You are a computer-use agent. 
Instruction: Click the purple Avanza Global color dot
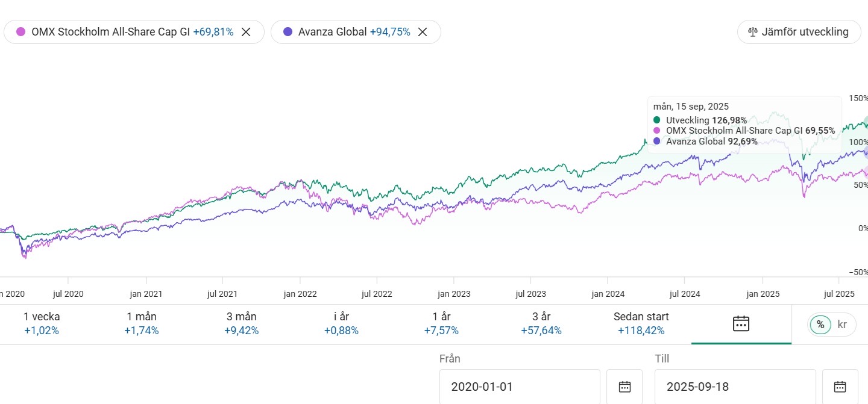point(288,33)
